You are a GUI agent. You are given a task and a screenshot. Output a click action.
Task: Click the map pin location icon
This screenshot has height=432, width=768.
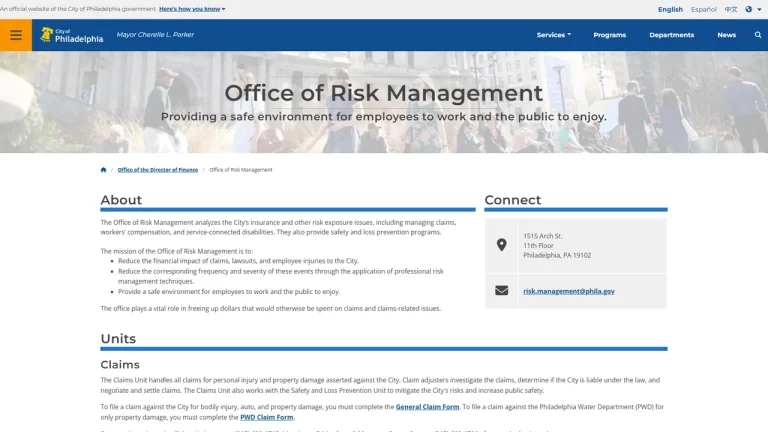click(x=501, y=245)
